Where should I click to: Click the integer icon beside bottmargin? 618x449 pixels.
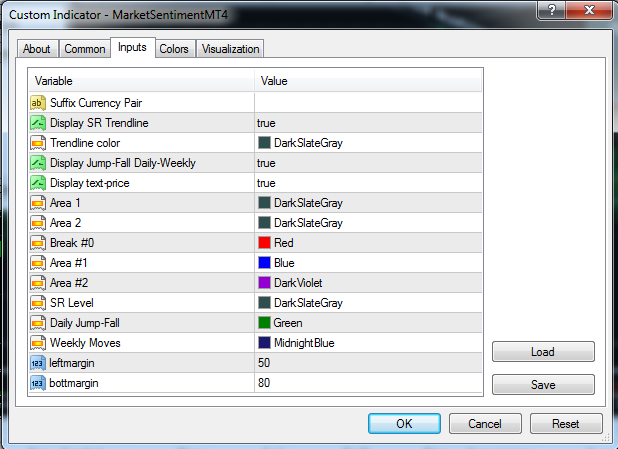tap(38, 383)
